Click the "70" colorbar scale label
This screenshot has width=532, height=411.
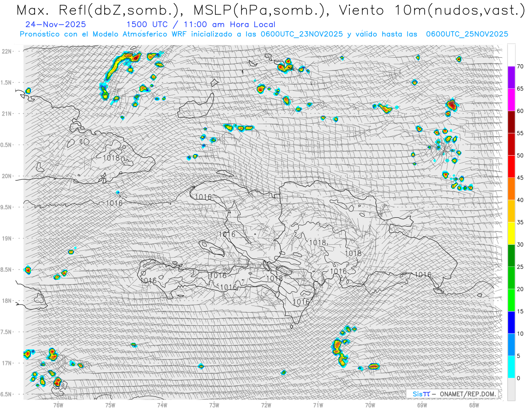(520, 67)
